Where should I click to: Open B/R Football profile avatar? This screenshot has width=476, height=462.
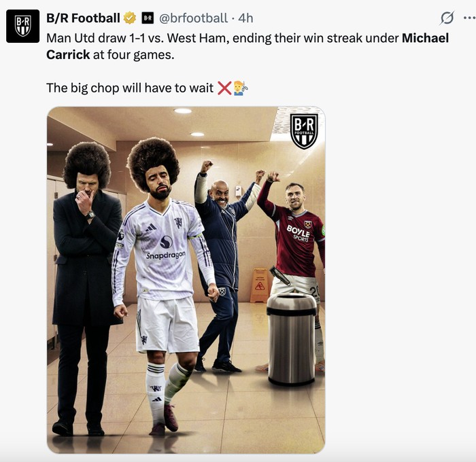click(x=22, y=26)
